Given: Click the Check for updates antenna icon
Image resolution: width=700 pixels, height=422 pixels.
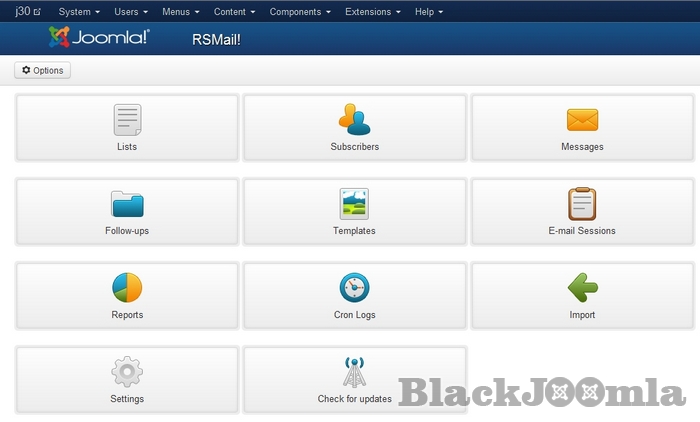Looking at the screenshot, I should tap(354, 372).
